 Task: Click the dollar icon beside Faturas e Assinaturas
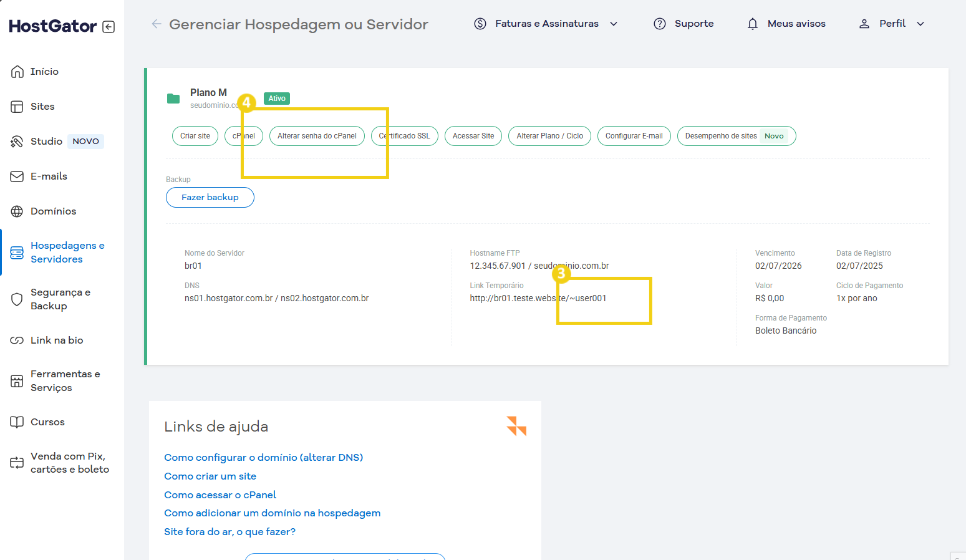480,24
